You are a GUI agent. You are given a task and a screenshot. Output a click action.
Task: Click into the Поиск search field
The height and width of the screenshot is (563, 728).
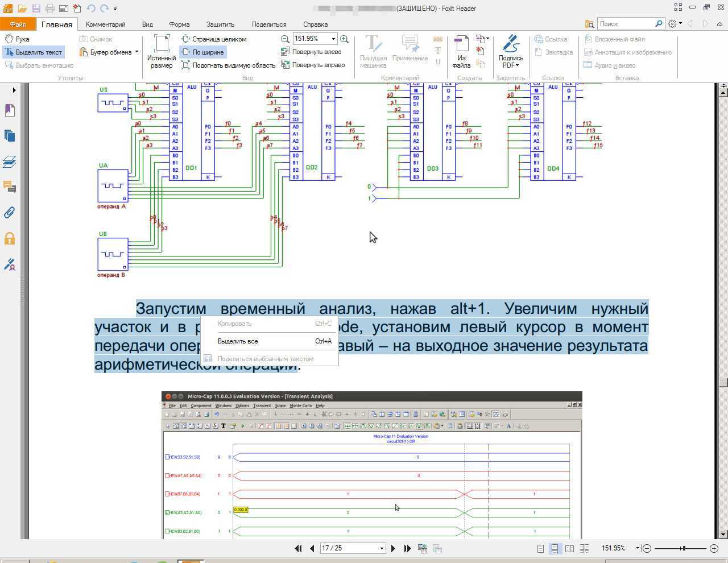pos(625,24)
